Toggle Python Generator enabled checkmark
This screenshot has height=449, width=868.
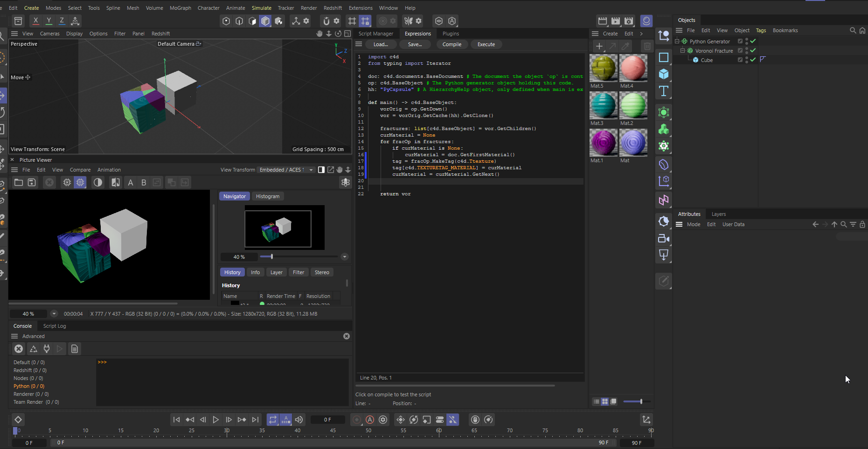click(x=753, y=41)
